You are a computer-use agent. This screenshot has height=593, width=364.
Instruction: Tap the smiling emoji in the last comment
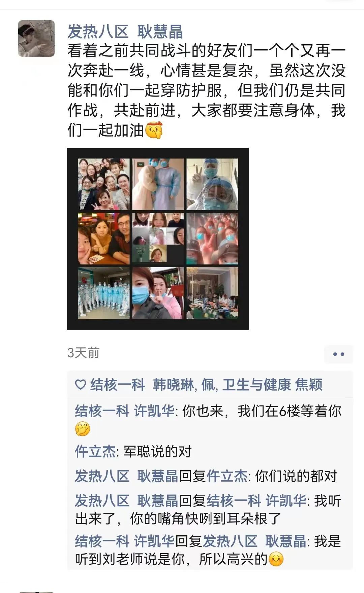pyautogui.click(x=276, y=559)
